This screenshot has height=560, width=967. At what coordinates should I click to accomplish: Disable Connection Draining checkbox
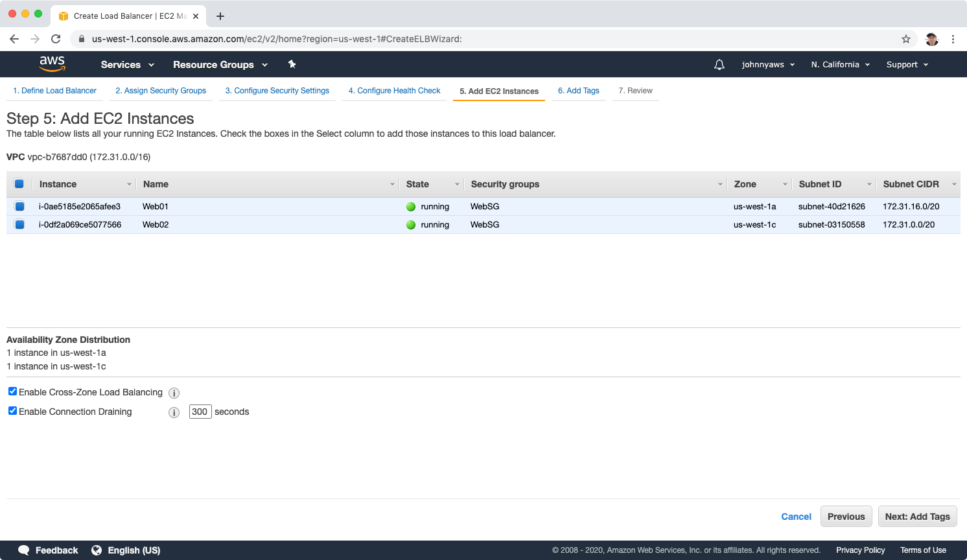[x=12, y=411]
